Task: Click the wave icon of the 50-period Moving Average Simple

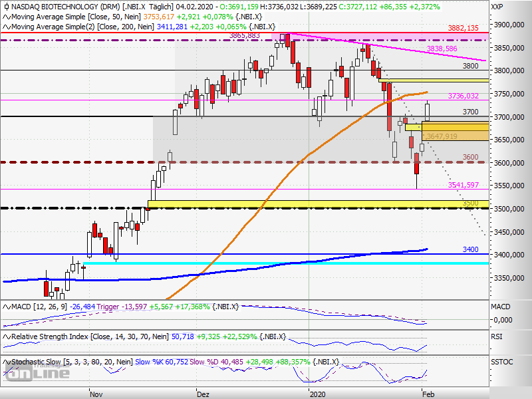Action: coord(7,17)
